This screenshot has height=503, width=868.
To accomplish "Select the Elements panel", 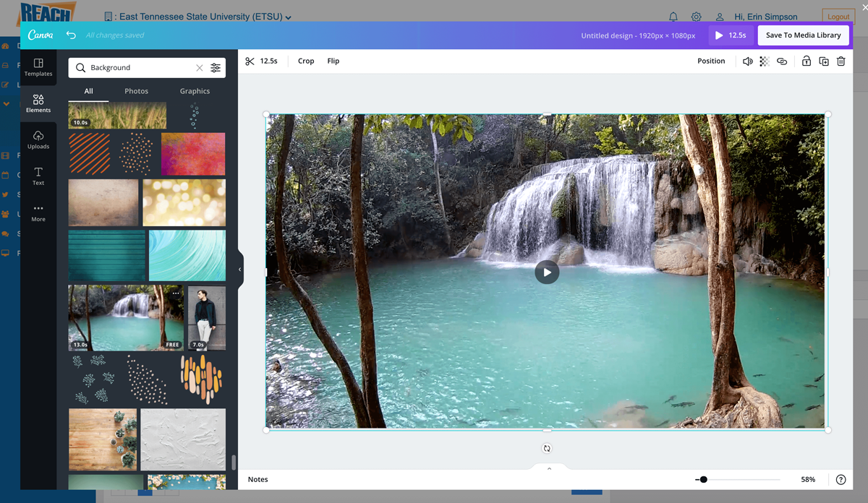I will tap(38, 103).
